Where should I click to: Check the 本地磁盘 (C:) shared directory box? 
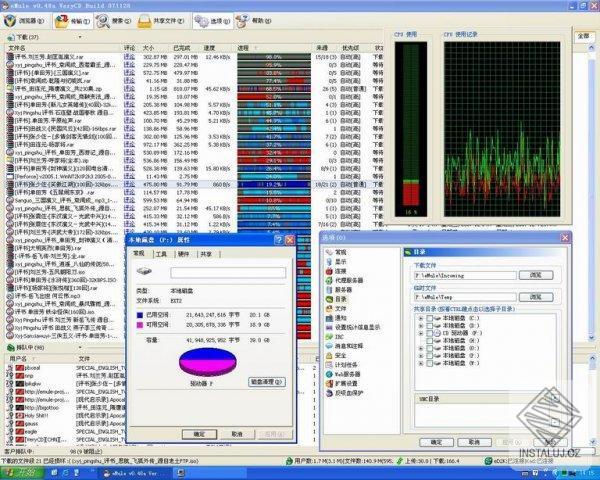point(430,318)
